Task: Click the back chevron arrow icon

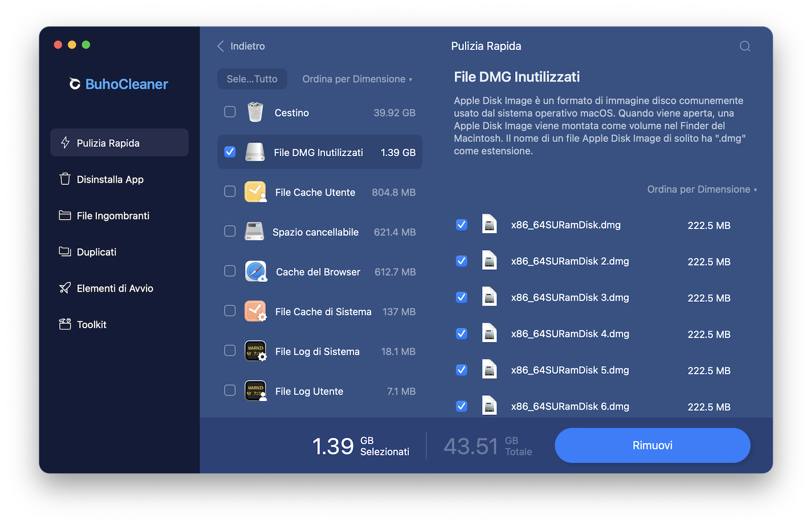Action: tap(221, 46)
